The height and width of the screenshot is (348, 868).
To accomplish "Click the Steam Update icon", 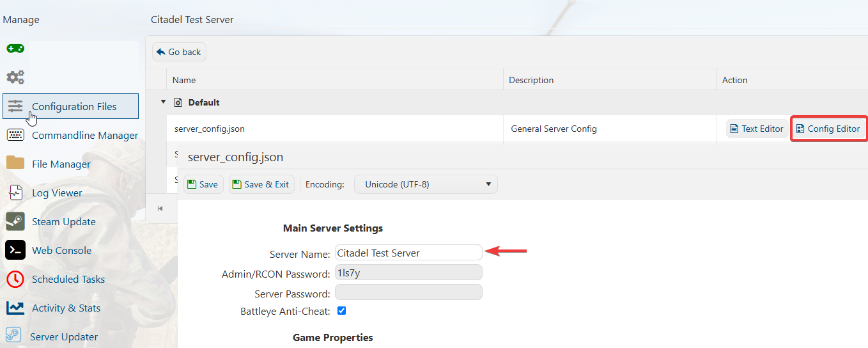I will point(15,221).
